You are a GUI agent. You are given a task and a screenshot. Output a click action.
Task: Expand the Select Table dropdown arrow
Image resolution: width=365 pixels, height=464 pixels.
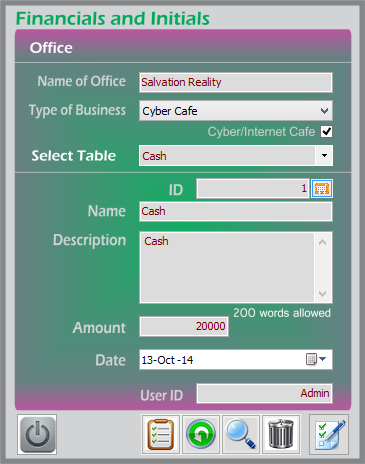pos(324,155)
